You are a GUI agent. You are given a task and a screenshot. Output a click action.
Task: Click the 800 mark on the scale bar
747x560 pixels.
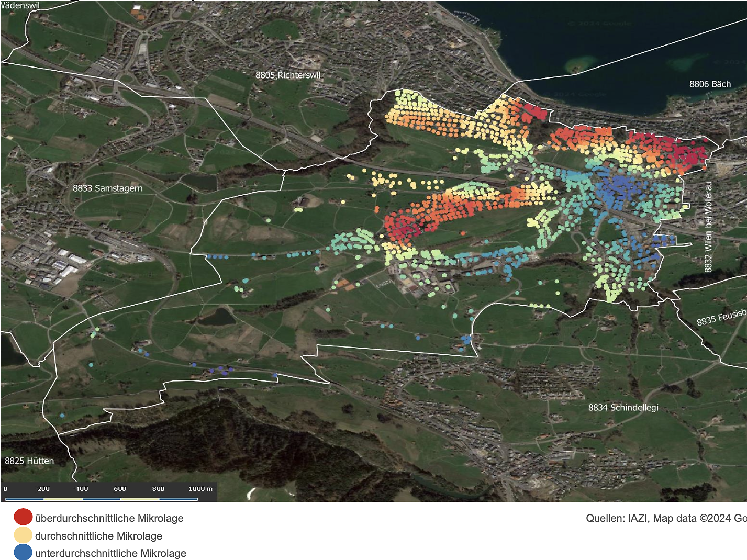pyautogui.click(x=158, y=489)
